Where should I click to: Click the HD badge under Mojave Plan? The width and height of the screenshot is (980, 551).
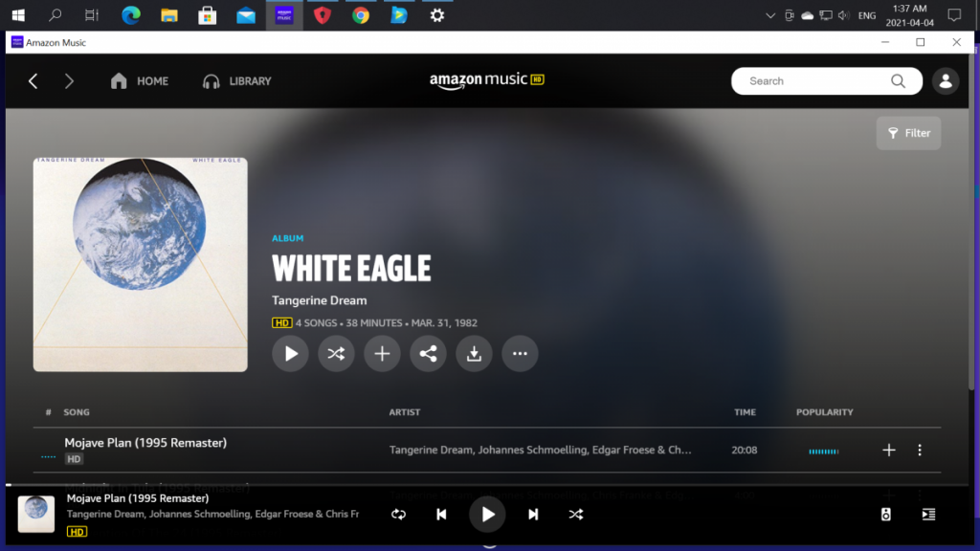coord(74,459)
